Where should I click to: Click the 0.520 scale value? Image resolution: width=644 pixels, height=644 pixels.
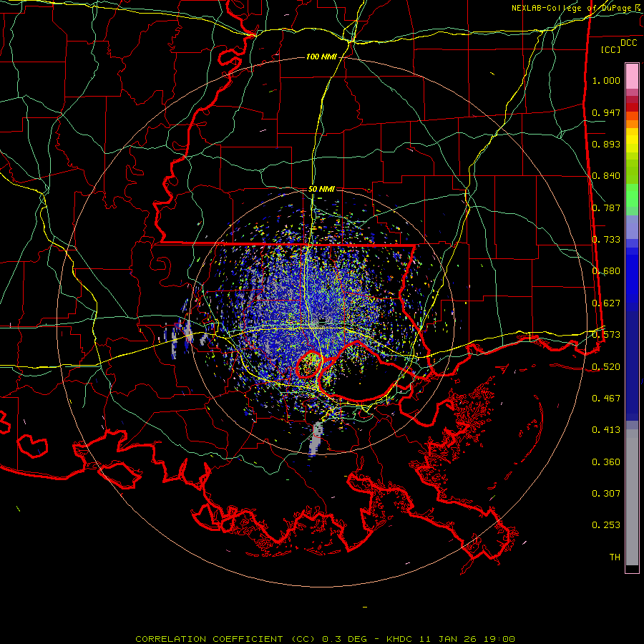click(606, 367)
